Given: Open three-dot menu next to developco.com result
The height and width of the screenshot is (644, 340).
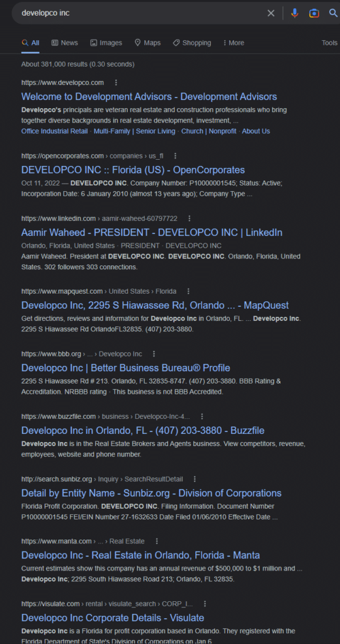Looking at the screenshot, I should tap(116, 82).
